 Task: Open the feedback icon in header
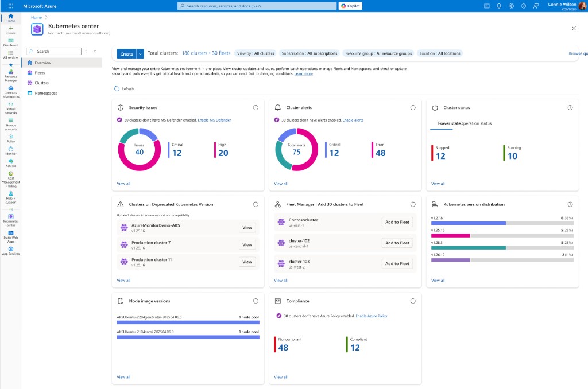click(536, 6)
